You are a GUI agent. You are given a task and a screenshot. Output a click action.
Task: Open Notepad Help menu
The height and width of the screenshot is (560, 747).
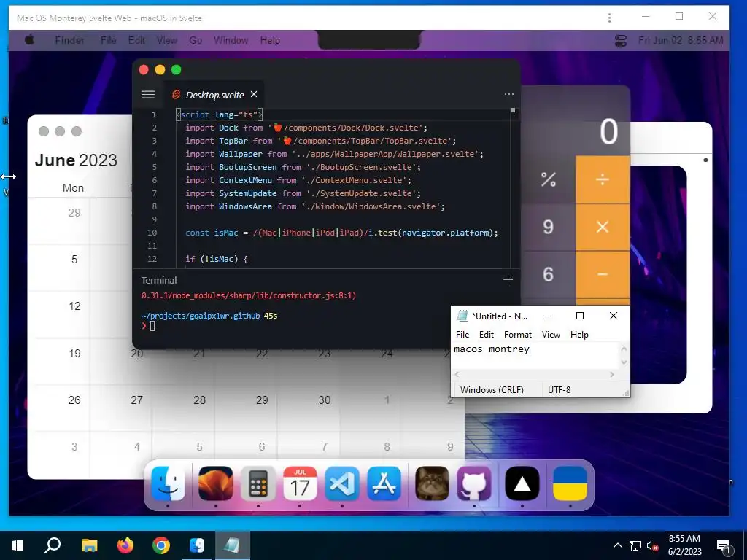pos(579,334)
